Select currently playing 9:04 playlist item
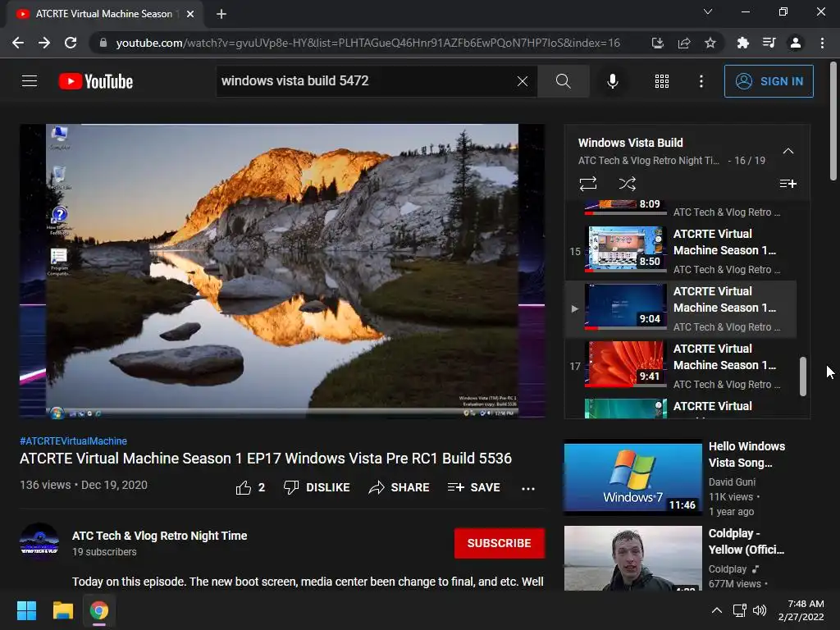This screenshot has width=840, height=630. coord(681,308)
